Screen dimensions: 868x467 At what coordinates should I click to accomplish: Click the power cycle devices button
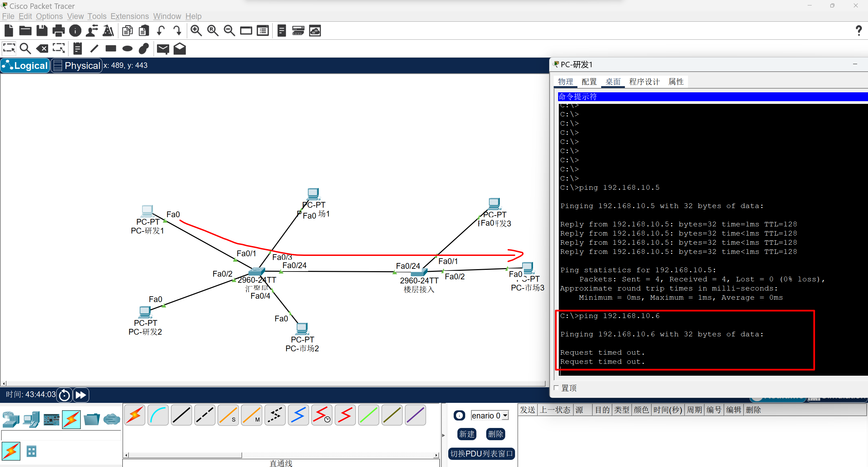(x=64, y=395)
